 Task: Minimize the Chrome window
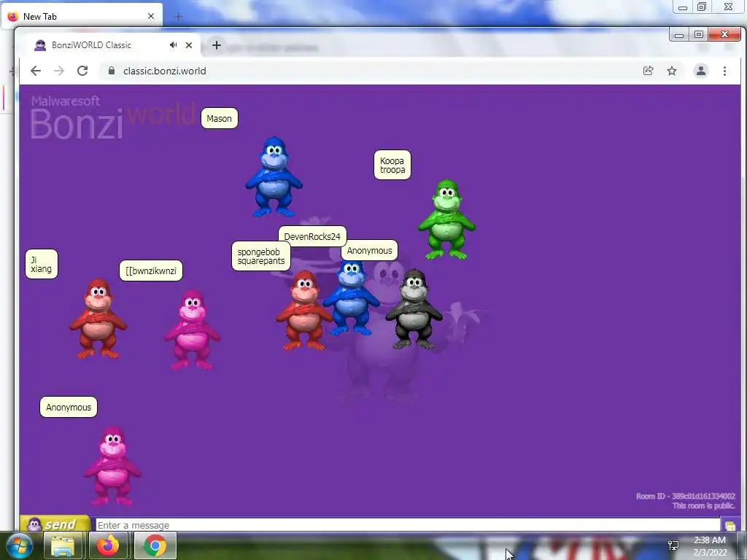click(679, 35)
